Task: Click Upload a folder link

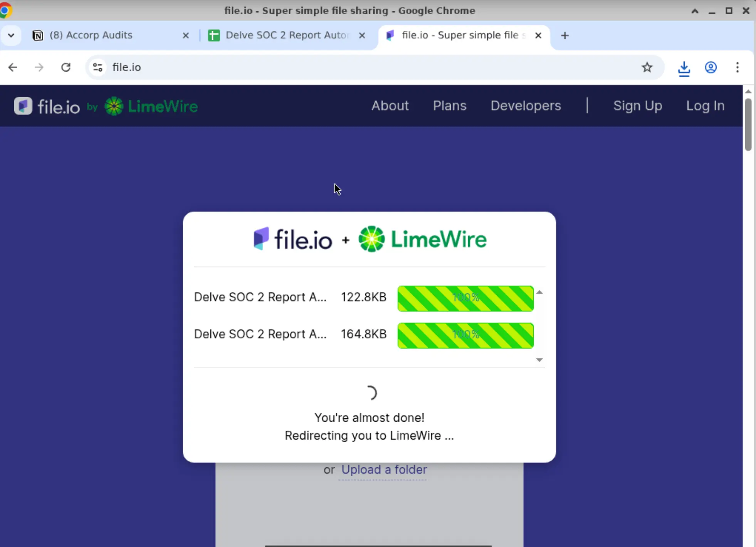Action: tap(384, 470)
